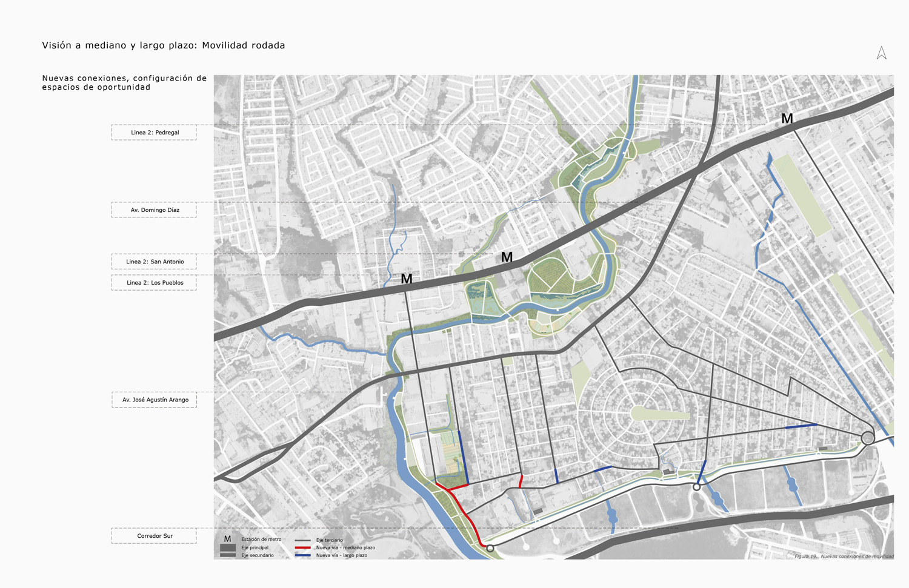This screenshot has height=588, width=909.
Task: Click the blue Nueva vía largo plazo line sample
Action: click(x=302, y=555)
